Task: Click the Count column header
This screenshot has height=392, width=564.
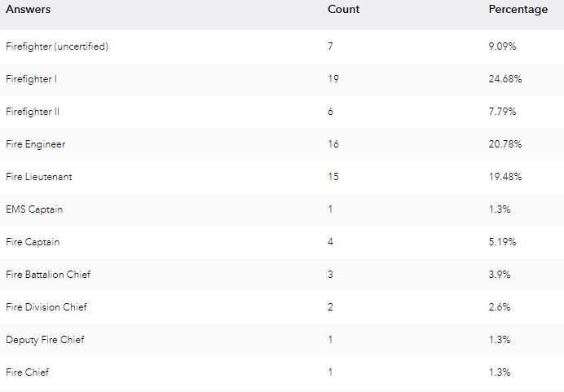Action: point(343,10)
